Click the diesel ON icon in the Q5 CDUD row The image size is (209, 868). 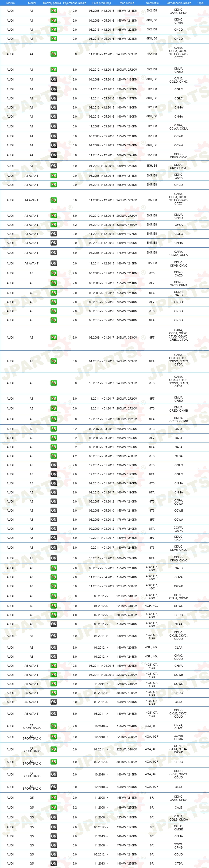pos(54,854)
